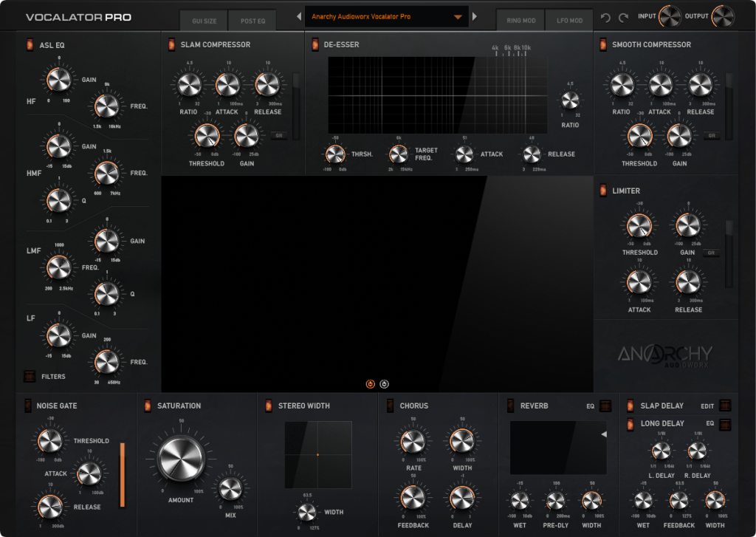Click the Chorus FEEDBACK knob

point(413,498)
